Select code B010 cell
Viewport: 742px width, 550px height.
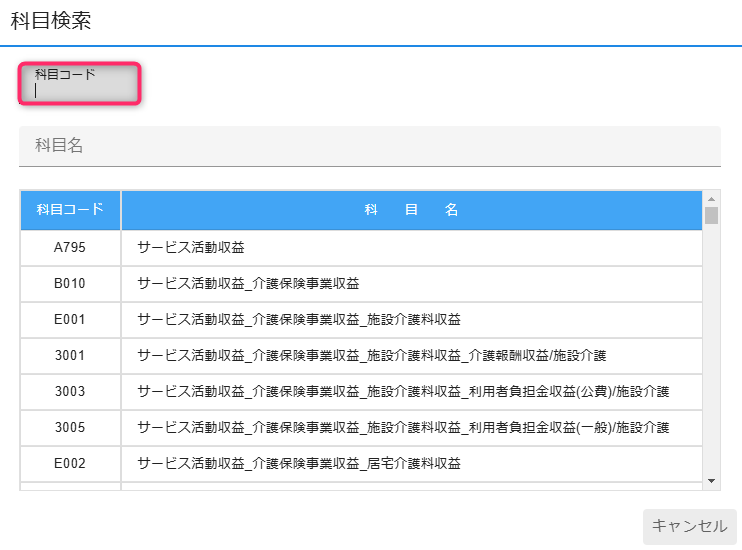tap(70, 284)
